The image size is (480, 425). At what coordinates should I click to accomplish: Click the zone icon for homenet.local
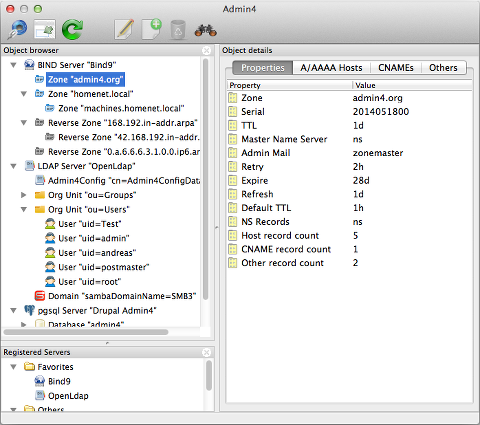pos(40,94)
